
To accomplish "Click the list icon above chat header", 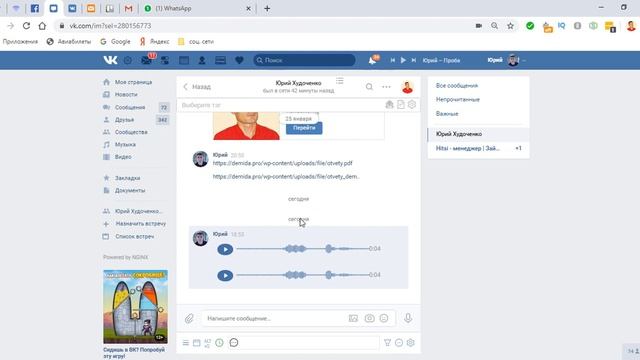I will click(x=340, y=81).
